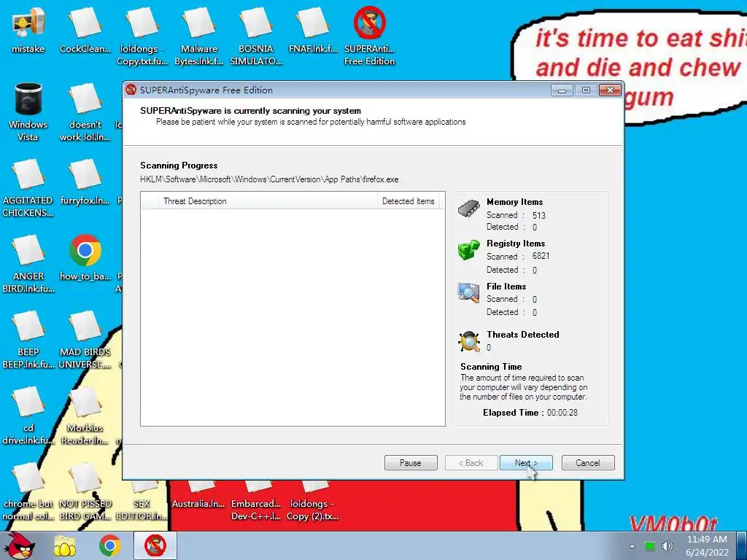Click the 'Scanning Progress' heading

coord(179,166)
